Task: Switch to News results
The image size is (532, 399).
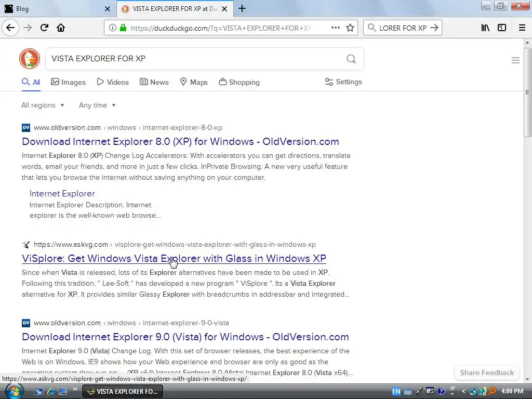Action: (x=154, y=82)
